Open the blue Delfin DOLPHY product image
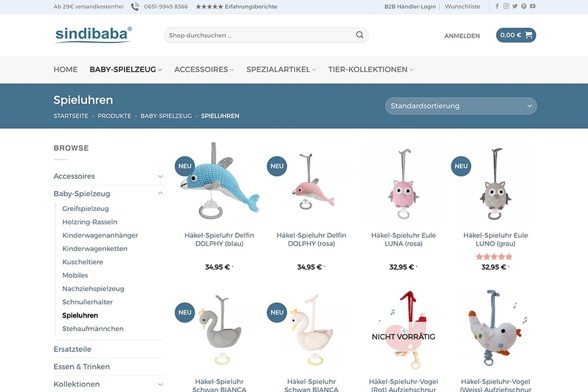 coord(219,182)
